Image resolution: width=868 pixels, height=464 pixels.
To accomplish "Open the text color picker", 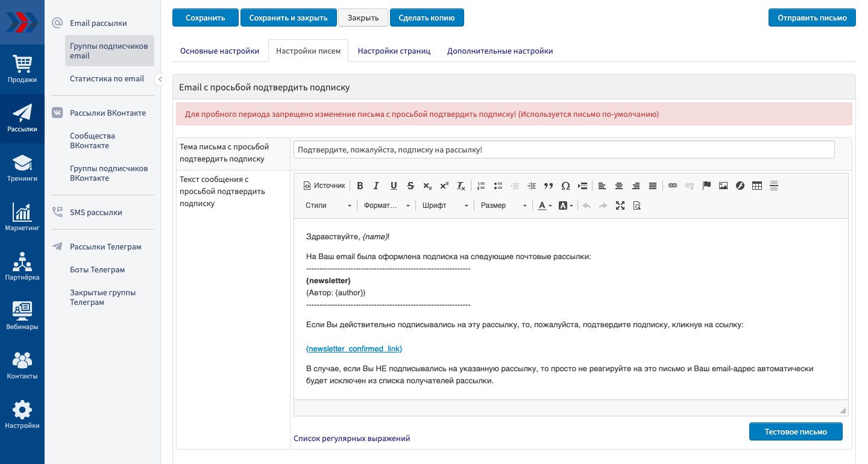I will 545,205.
